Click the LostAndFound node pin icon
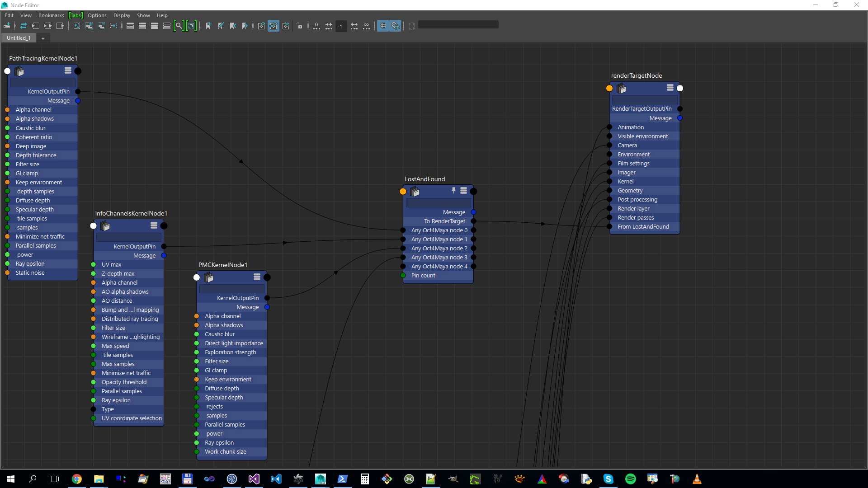 [x=453, y=190]
